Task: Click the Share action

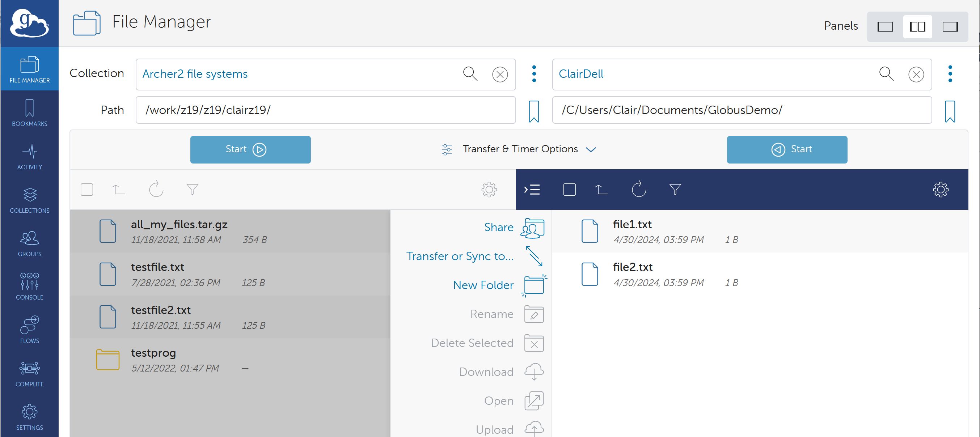Action: (x=514, y=228)
